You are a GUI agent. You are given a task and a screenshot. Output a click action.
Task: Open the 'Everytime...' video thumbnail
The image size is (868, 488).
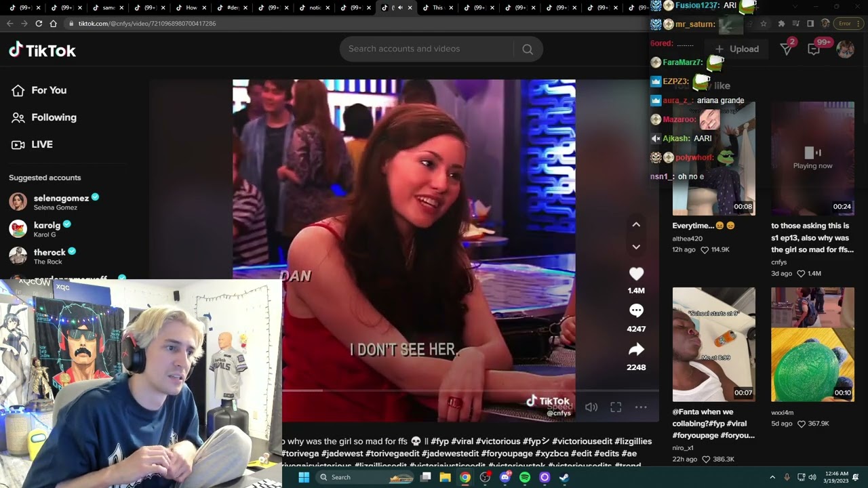713,159
